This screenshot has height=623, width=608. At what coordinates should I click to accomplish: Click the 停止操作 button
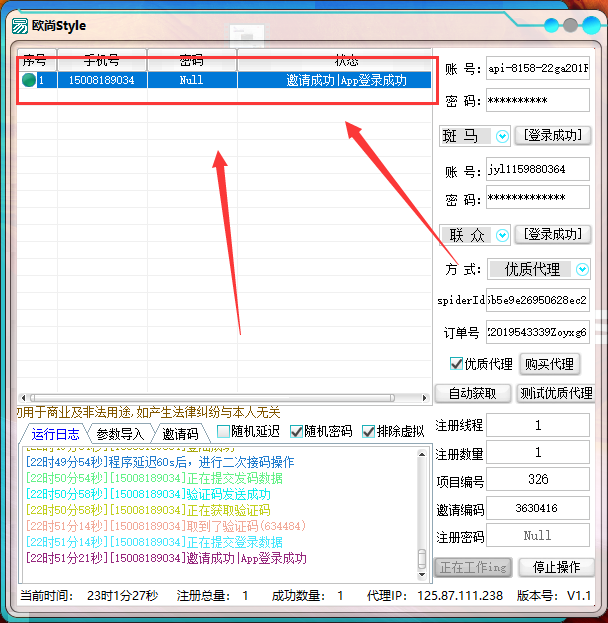[x=556, y=567]
